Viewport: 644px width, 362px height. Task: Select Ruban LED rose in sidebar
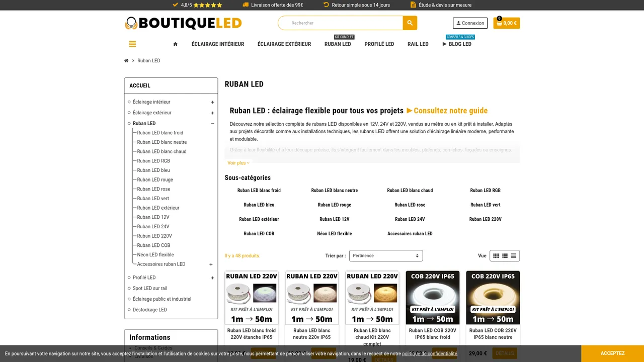tap(153, 189)
